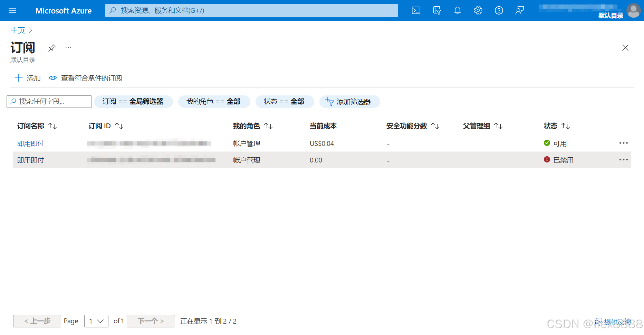Click 帐户管理 role in disabled row
The width and height of the screenshot is (644, 335).
click(x=247, y=160)
